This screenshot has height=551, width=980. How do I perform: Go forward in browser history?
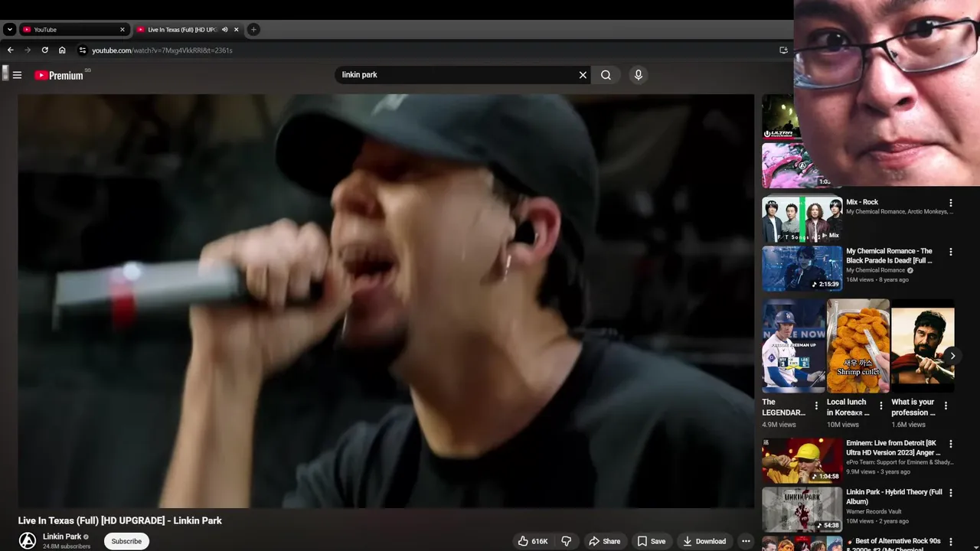click(x=28, y=51)
